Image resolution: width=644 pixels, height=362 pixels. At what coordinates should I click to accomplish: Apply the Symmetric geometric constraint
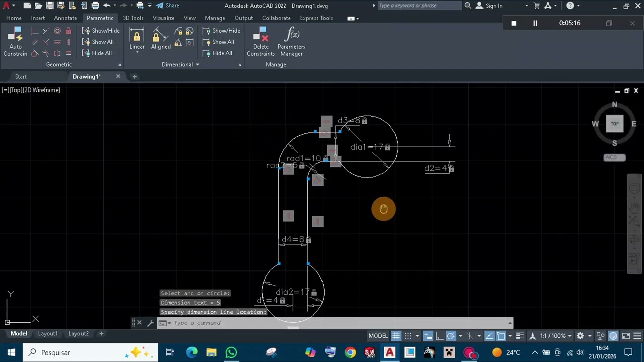[x=57, y=53]
